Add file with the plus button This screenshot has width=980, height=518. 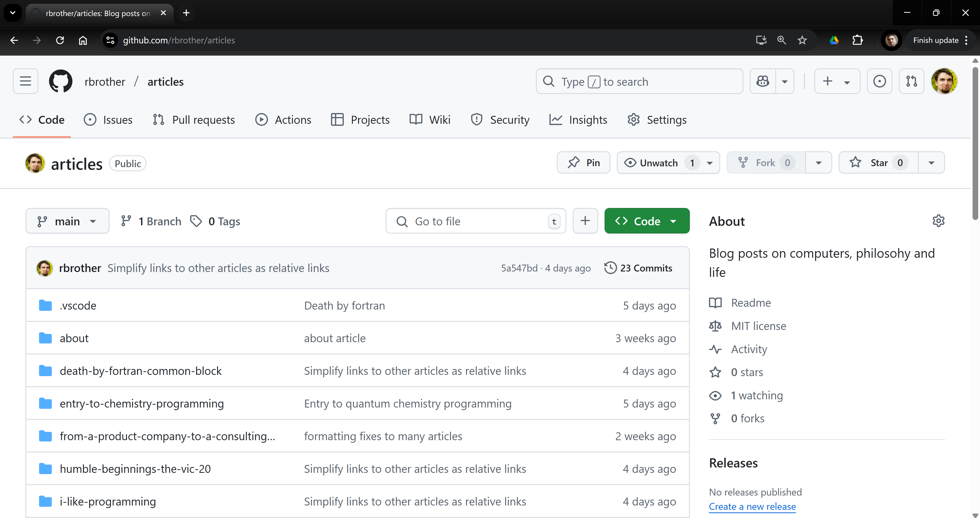(x=585, y=221)
